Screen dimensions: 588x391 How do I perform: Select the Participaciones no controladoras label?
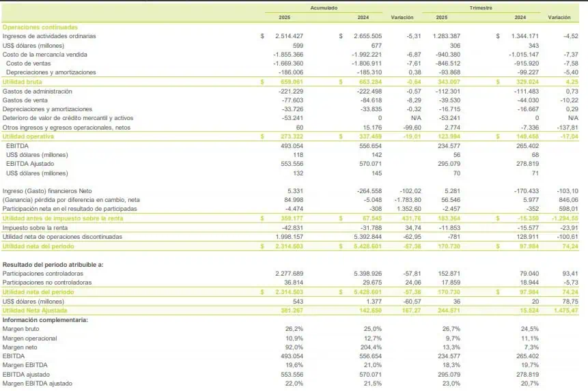pos(47,283)
